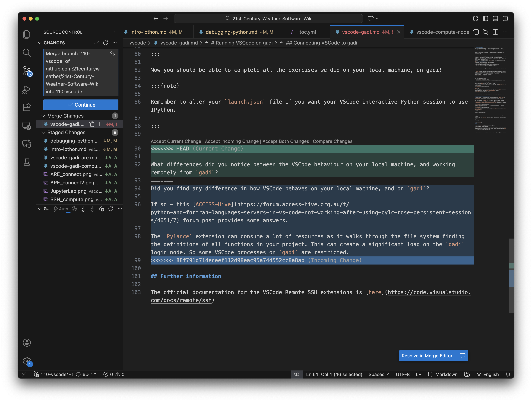
Task: Open the notifications bell
Action: [x=508, y=374]
